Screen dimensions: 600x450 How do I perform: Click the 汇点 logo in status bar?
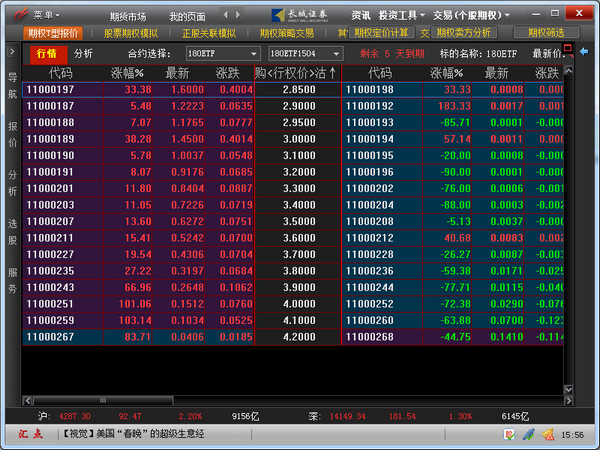click(x=31, y=434)
